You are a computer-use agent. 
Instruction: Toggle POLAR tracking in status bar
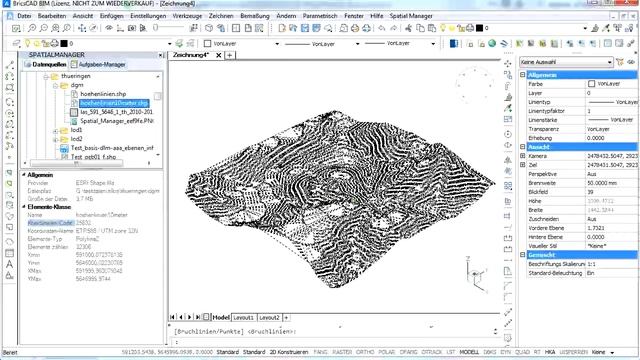[387, 352]
